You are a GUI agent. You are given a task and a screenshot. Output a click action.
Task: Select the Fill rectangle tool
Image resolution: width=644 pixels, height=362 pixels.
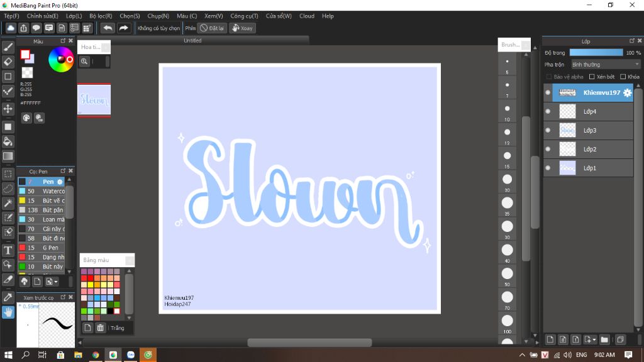8,127
